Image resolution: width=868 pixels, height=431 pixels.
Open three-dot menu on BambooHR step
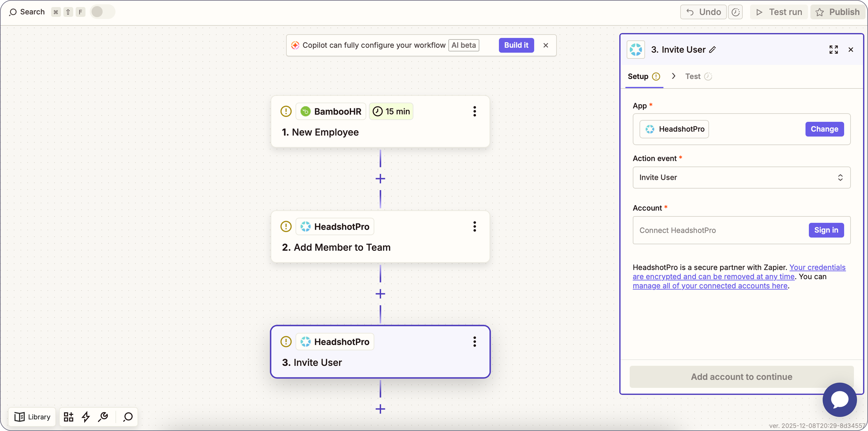[x=474, y=111]
